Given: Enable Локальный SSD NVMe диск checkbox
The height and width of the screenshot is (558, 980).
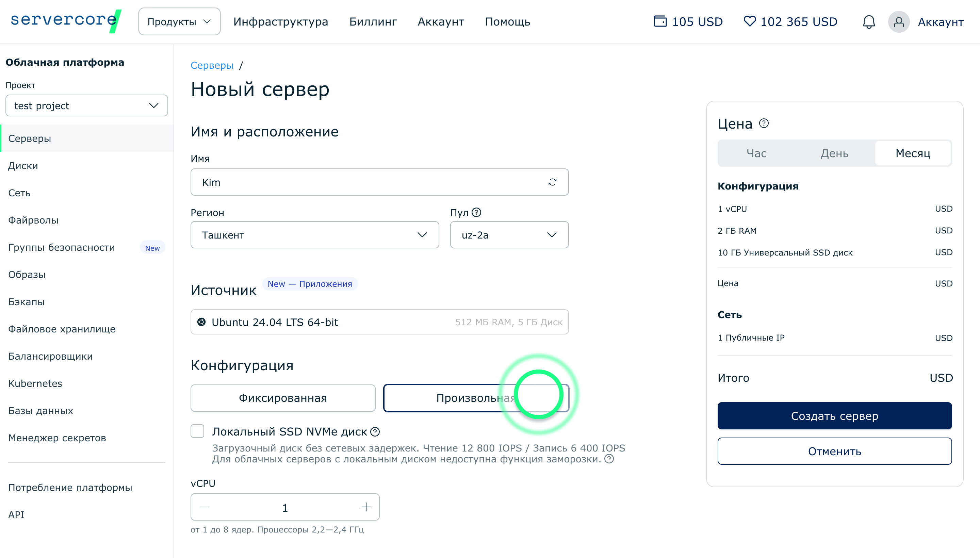Looking at the screenshot, I should click(197, 431).
